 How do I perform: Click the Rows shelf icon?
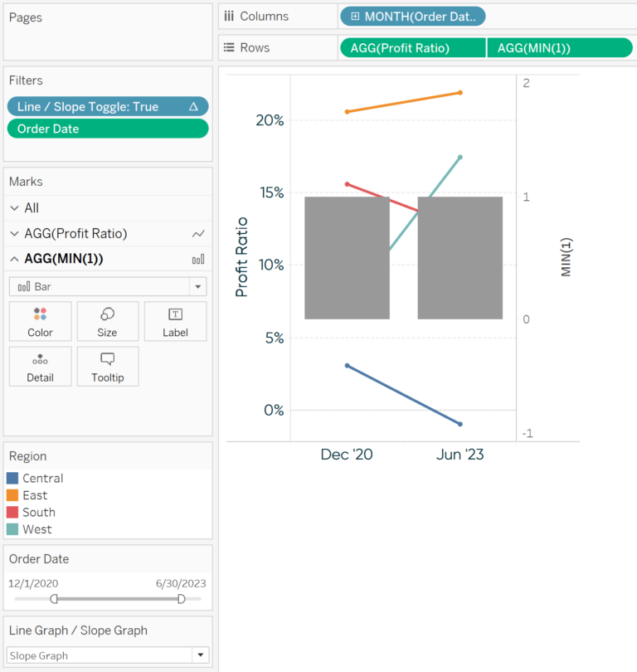tap(229, 47)
